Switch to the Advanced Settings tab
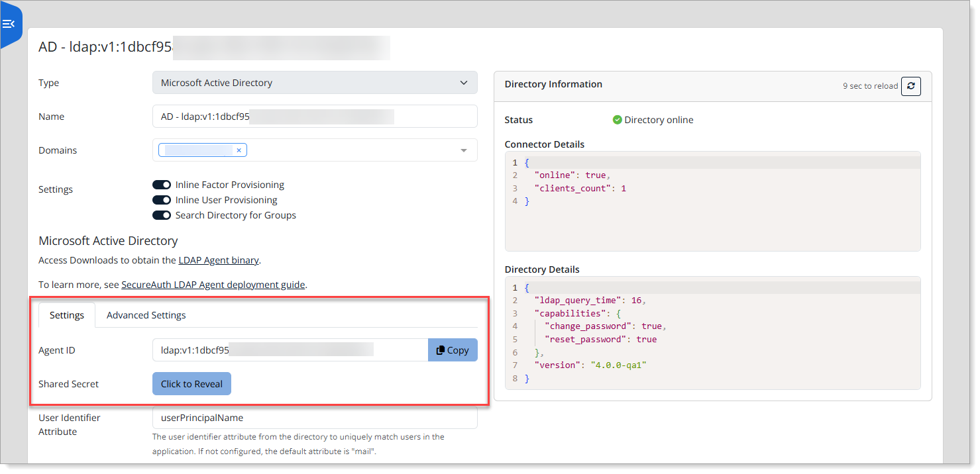 pyautogui.click(x=146, y=315)
